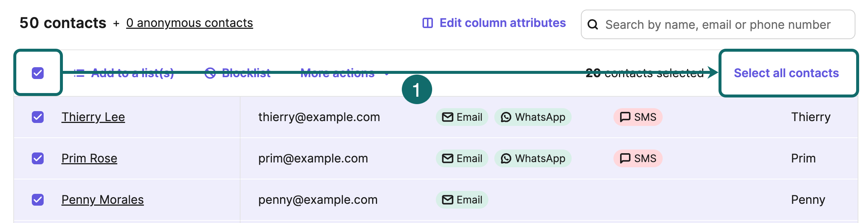
Task: Uncheck the Thierry Lee row checkbox
Action: (38, 117)
